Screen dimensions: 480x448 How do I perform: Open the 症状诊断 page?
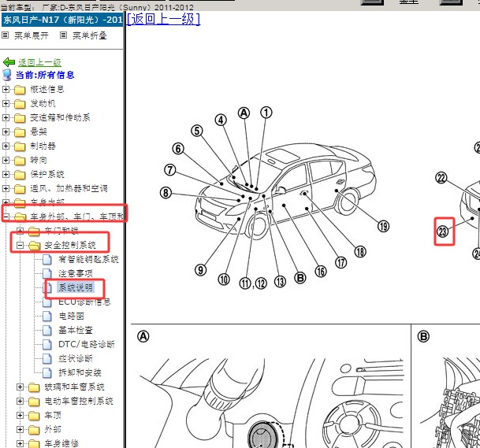(x=76, y=358)
